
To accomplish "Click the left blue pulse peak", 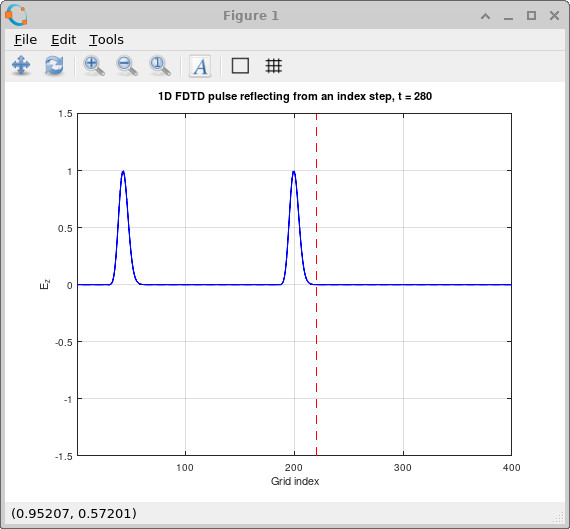I will point(123,172).
